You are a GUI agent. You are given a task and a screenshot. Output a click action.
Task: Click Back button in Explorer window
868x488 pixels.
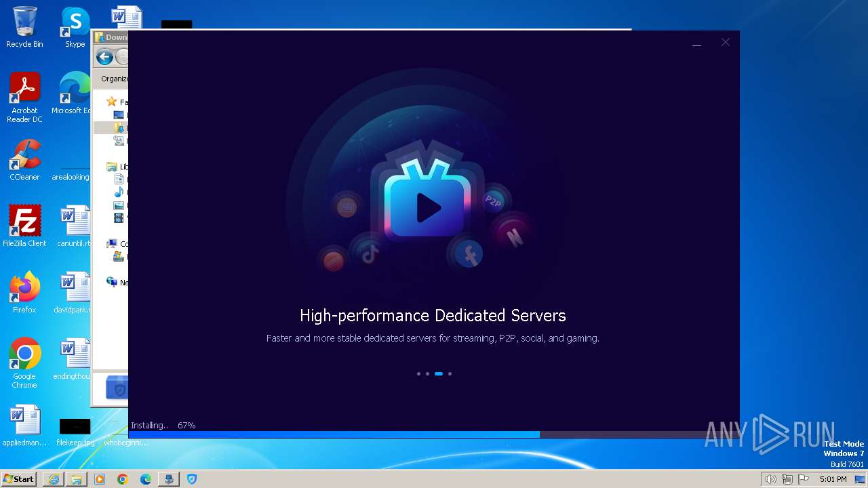click(104, 58)
